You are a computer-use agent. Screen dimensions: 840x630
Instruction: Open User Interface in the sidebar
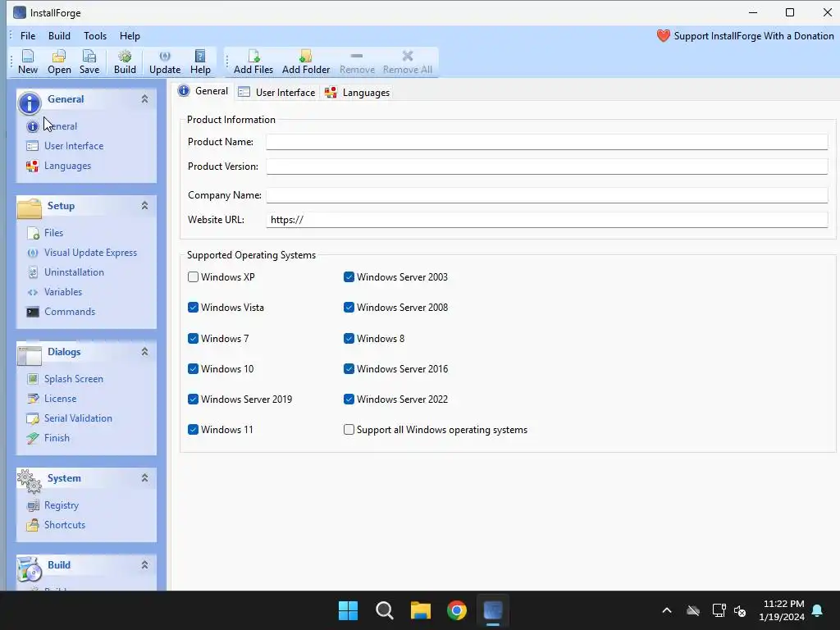pos(65,146)
